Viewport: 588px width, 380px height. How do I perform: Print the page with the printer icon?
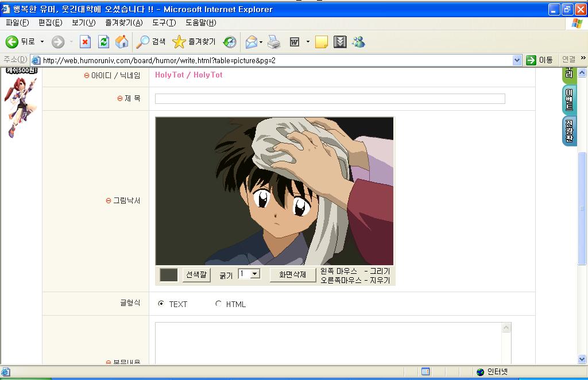pos(274,41)
